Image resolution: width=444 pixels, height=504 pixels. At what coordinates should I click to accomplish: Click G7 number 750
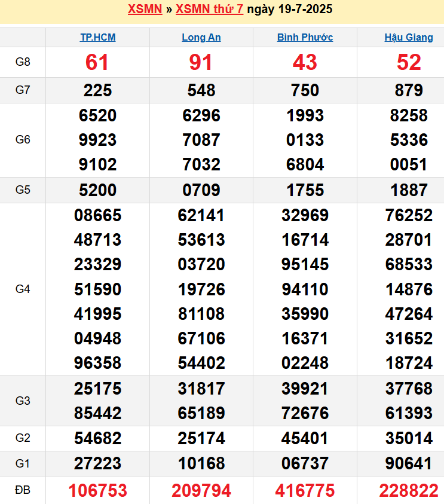(x=305, y=90)
